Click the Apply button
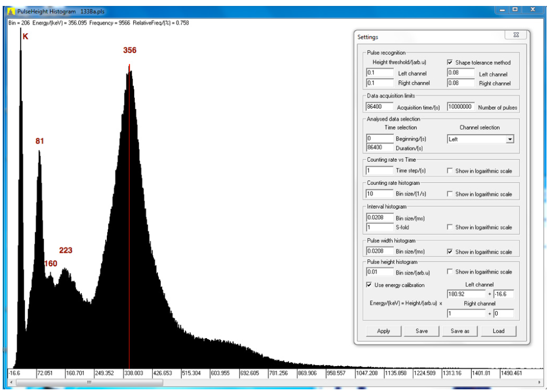Image resolution: width=550 pixels, height=392 pixels. click(x=383, y=331)
